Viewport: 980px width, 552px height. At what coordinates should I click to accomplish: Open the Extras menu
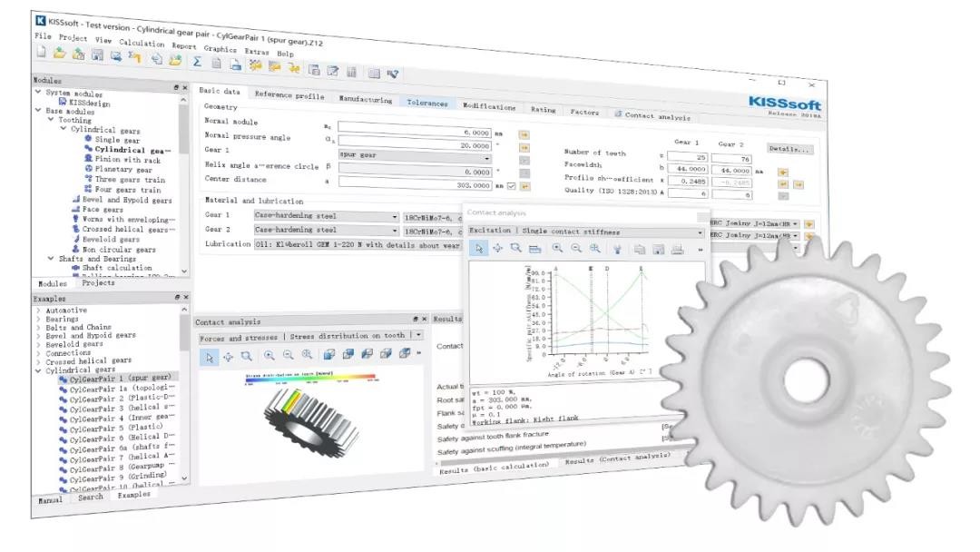tap(256, 51)
